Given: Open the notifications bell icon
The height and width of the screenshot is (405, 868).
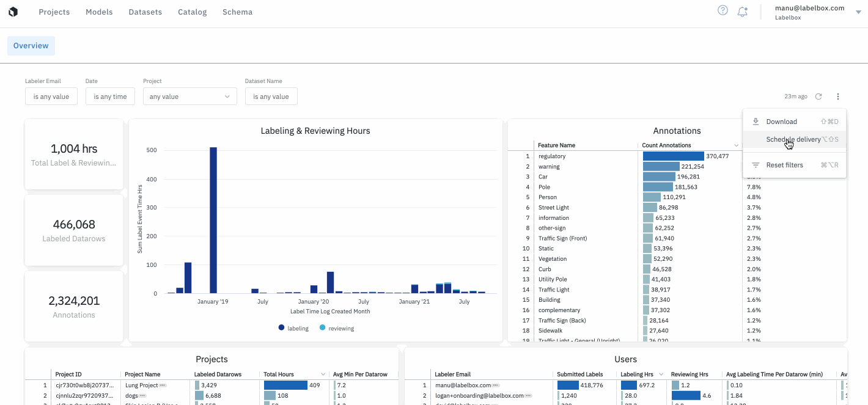Looking at the screenshot, I should (x=743, y=11).
